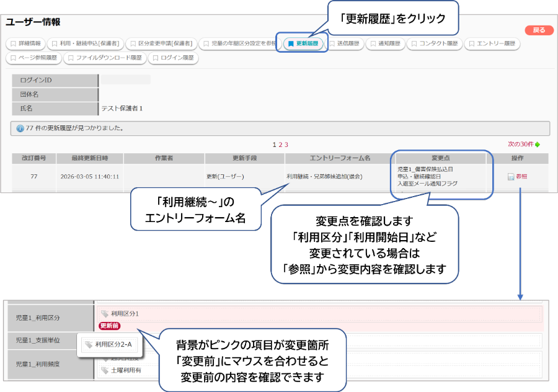Open 参照 link for revision 77
The image size is (558, 392).
(x=521, y=177)
